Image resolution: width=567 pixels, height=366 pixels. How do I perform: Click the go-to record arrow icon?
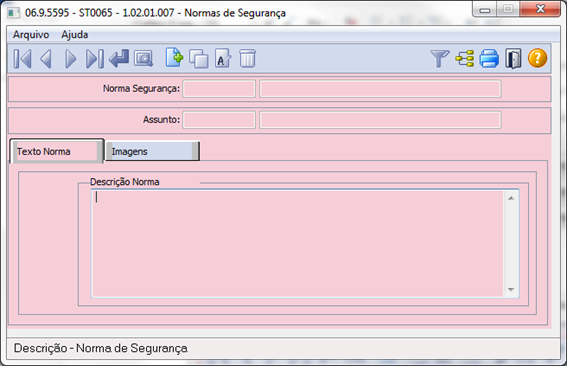(x=119, y=59)
